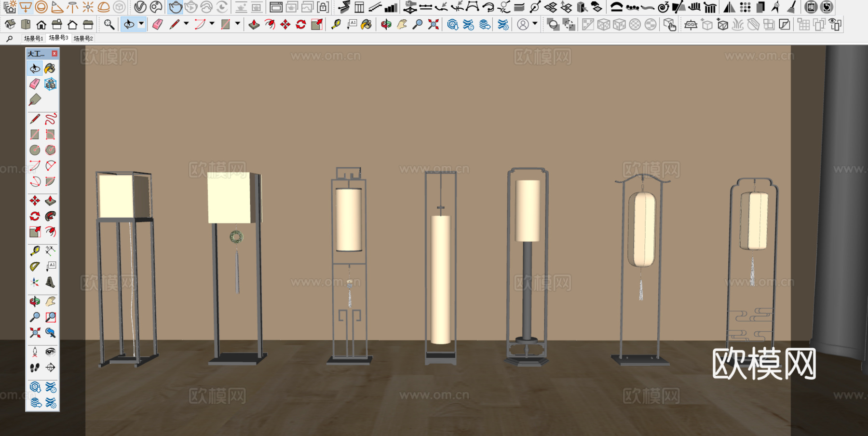Select the Tape Measure tool in top toolbar
The height and width of the screenshot is (436, 868).
336,25
